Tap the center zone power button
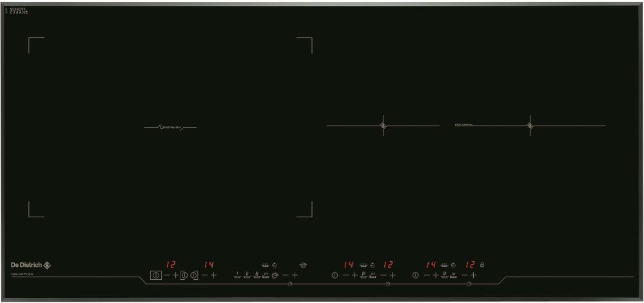 [x=335, y=275]
